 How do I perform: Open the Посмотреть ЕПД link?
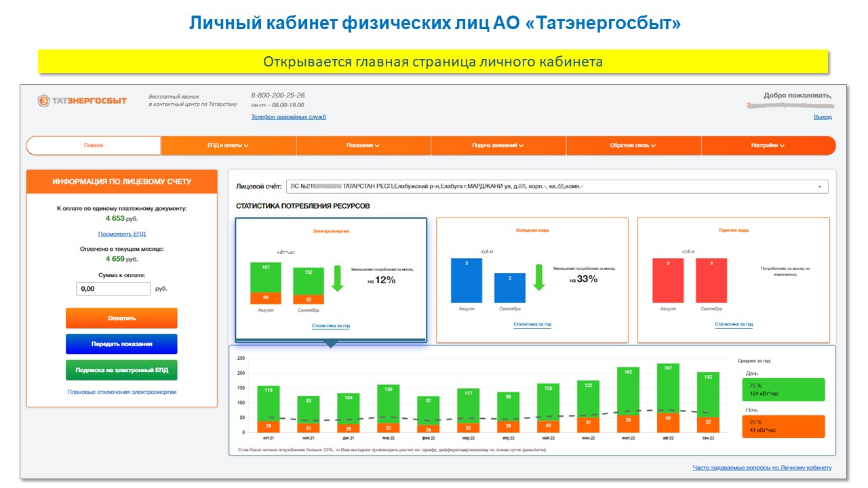(x=121, y=234)
